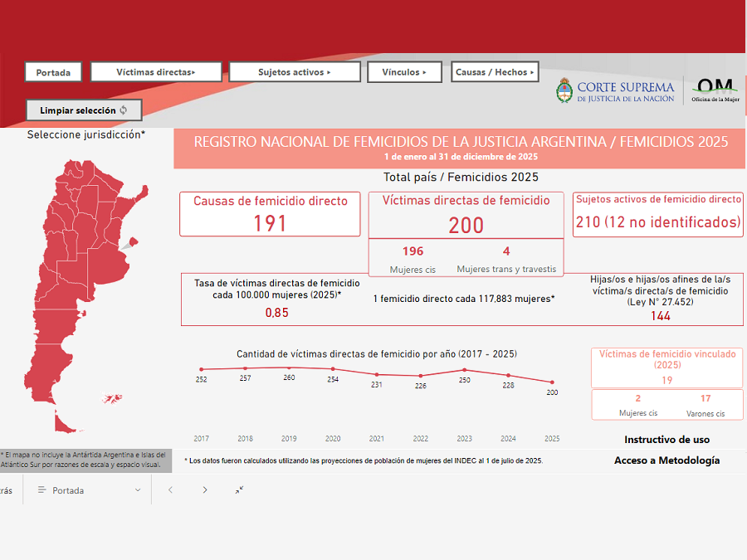This screenshot has height=560, width=747.
Task: Select Misiones province on the map
Action: (x=142, y=193)
